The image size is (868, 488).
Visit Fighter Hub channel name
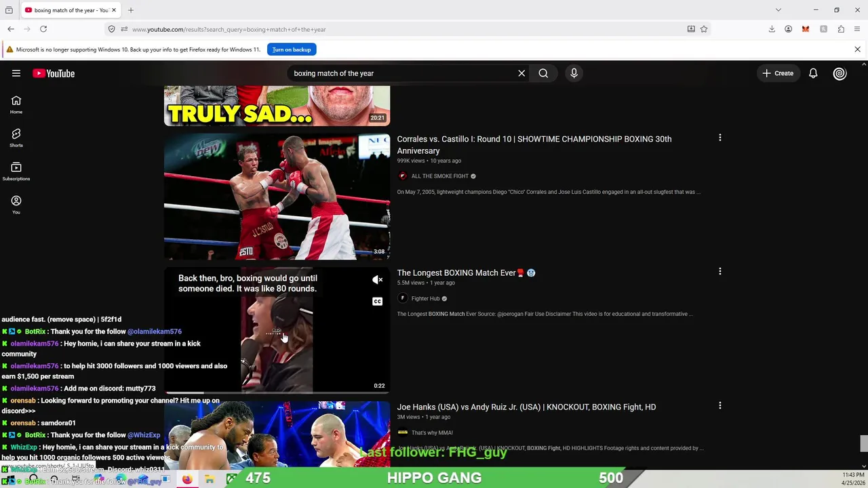(426, 298)
